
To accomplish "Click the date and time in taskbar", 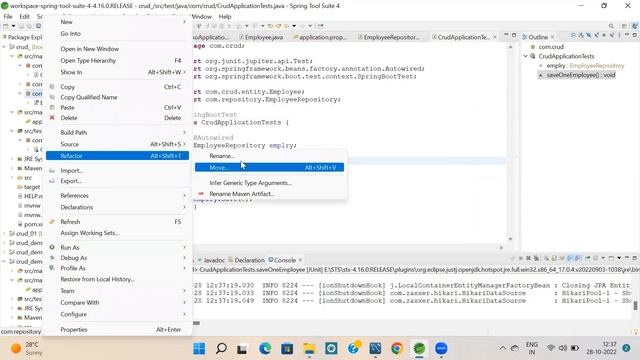I will tap(601, 348).
